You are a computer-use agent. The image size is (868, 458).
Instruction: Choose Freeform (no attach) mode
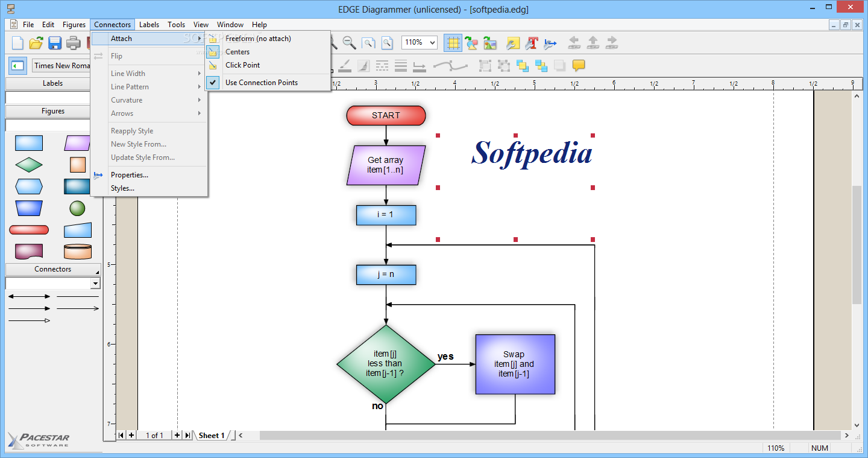[x=268, y=38]
